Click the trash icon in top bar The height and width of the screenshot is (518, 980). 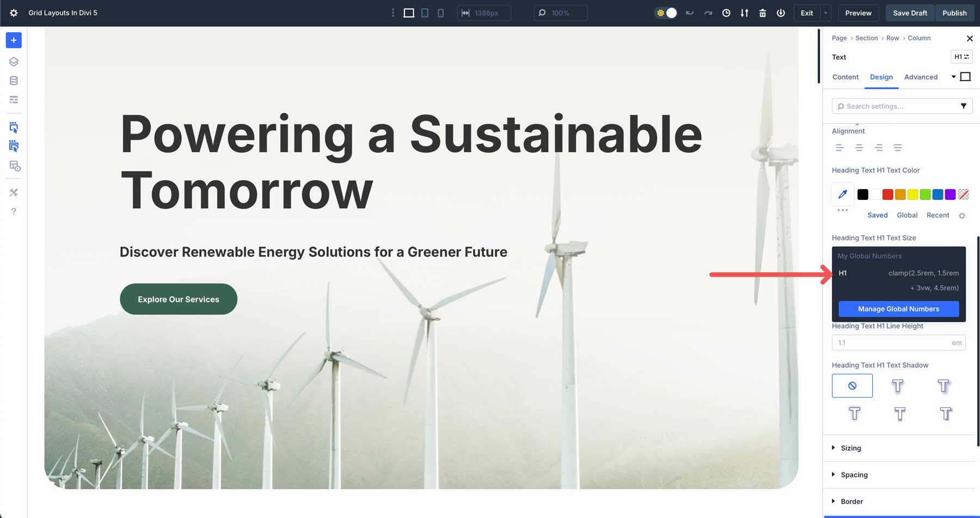click(x=762, y=13)
